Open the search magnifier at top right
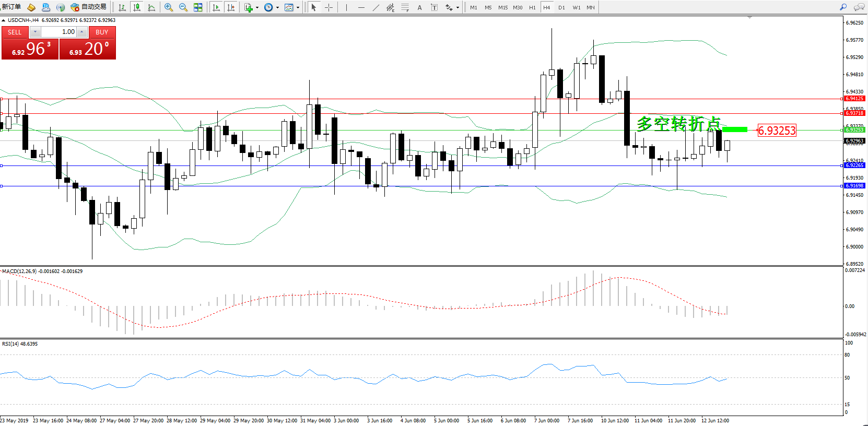This screenshot has width=868, height=426. [843, 7]
